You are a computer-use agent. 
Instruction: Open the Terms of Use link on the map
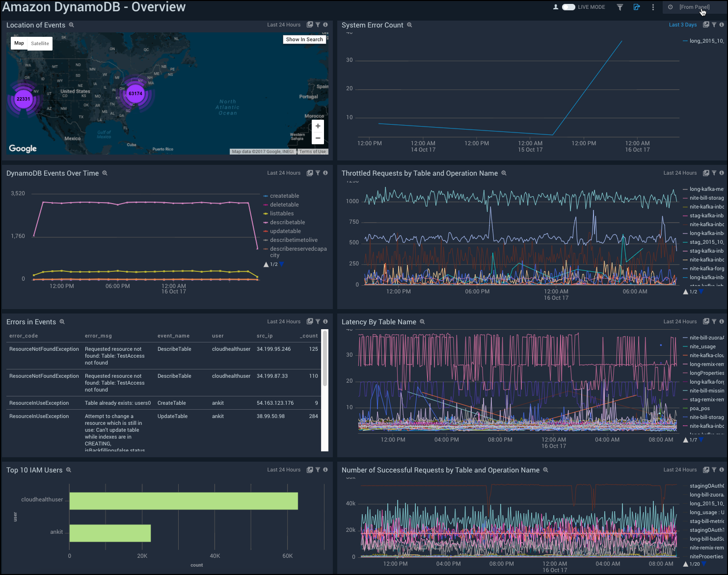coord(313,152)
